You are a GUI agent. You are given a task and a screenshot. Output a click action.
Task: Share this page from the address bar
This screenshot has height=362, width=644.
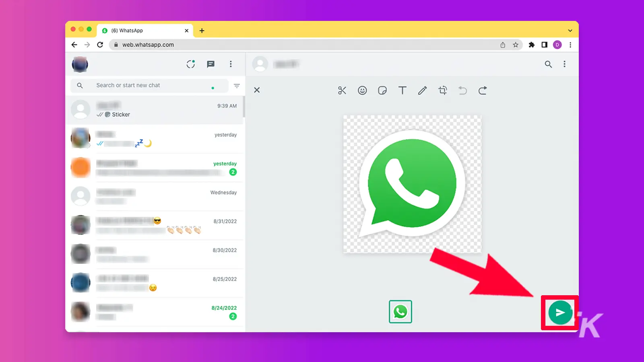pyautogui.click(x=503, y=45)
